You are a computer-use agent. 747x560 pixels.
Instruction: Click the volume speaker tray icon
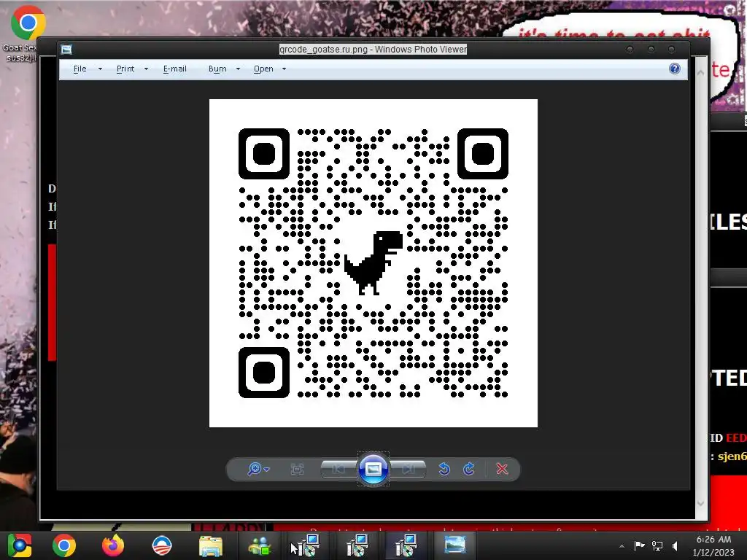click(675, 545)
